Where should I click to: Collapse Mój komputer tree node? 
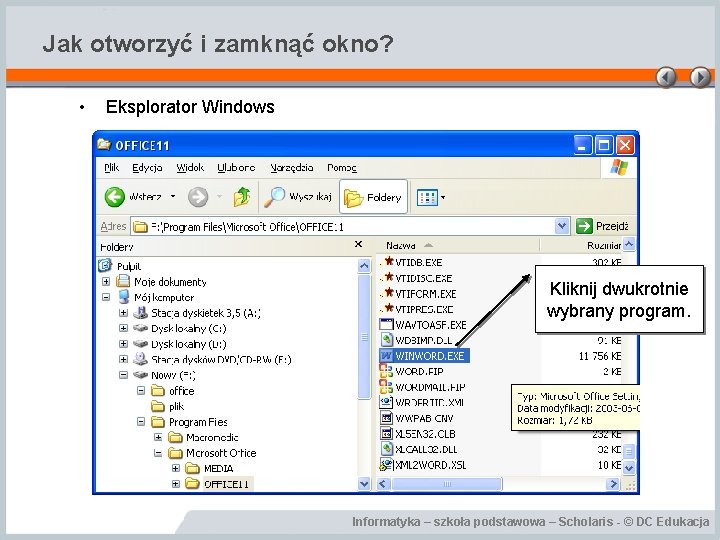click(x=106, y=297)
